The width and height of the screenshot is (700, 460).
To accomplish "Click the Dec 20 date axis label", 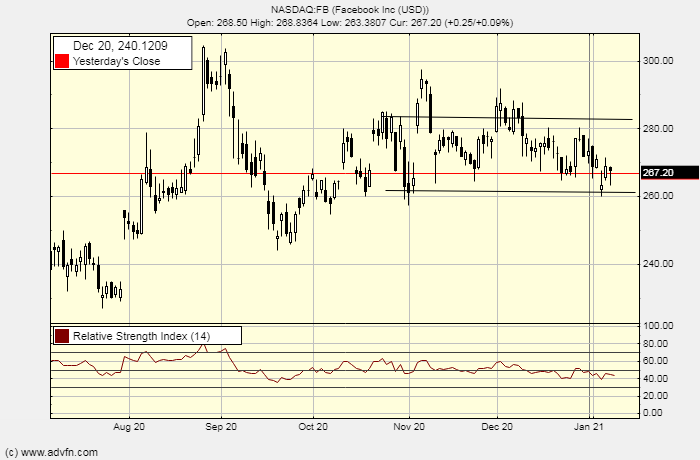I will [497, 427].
